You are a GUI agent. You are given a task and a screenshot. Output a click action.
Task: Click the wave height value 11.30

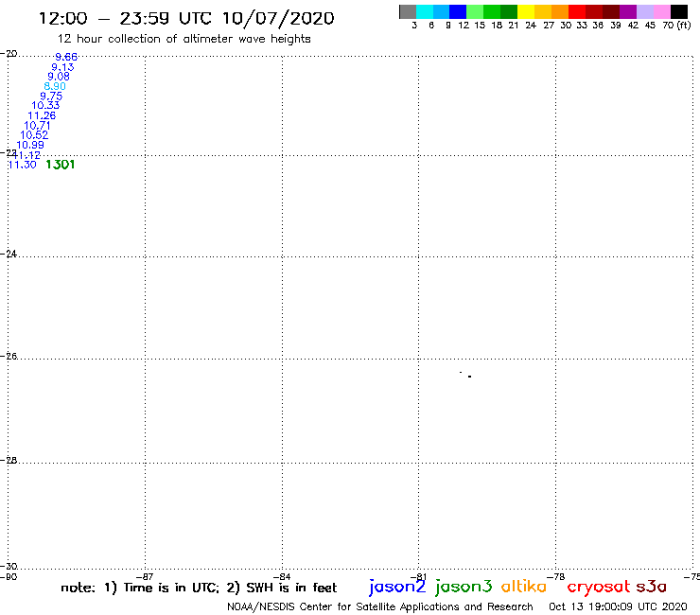click(x=23, y=165)
